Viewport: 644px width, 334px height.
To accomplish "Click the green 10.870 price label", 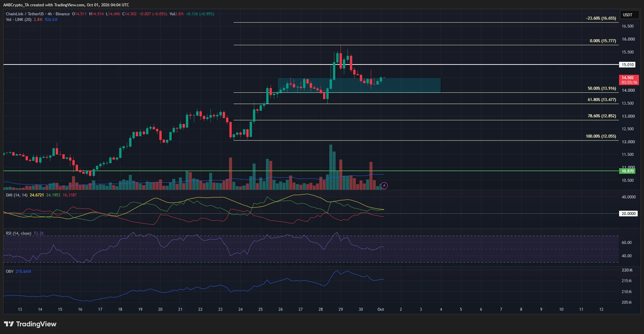I will (627, 171).
